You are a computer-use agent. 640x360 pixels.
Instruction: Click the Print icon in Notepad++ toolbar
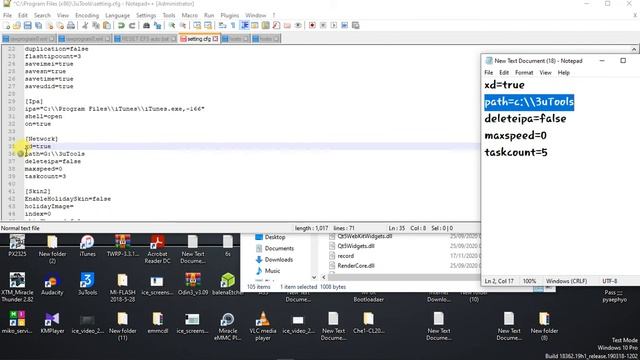(71, 25)
